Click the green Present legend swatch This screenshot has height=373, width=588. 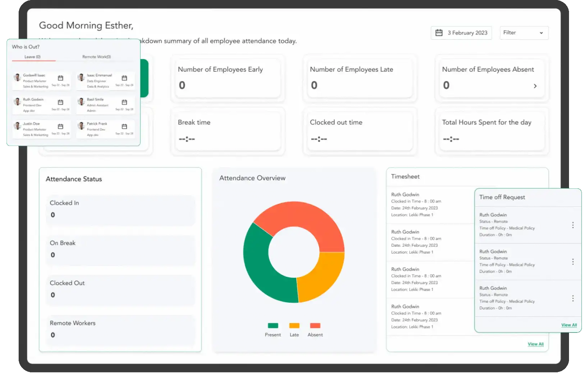click(273, 326)
